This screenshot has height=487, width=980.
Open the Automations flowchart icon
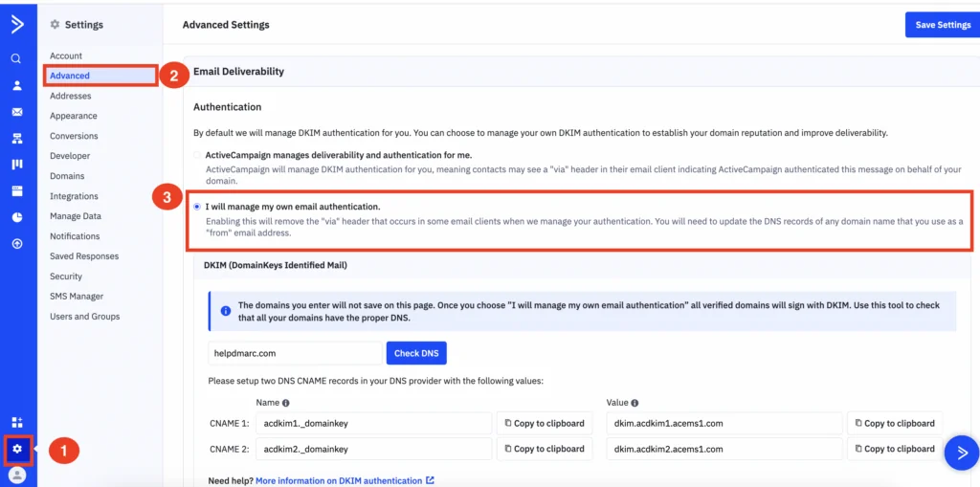pyautogui.click(x=17, y=139)
